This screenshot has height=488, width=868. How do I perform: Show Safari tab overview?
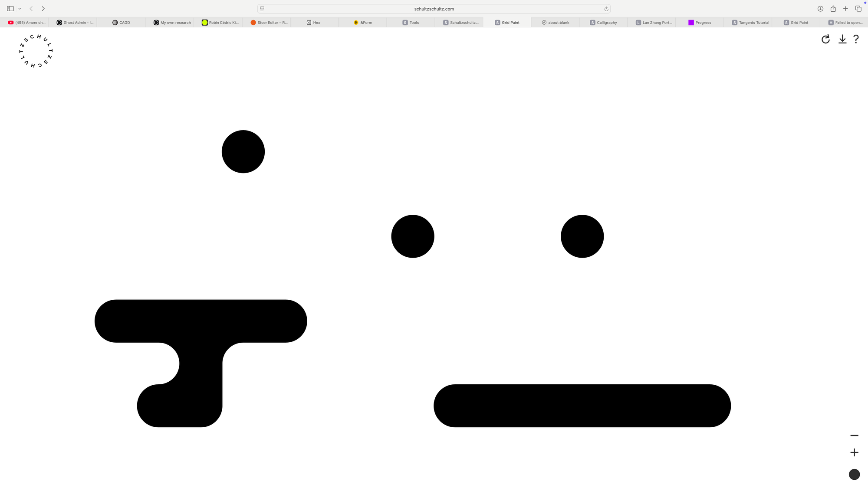pyautogui.click(x=858, y=9)
